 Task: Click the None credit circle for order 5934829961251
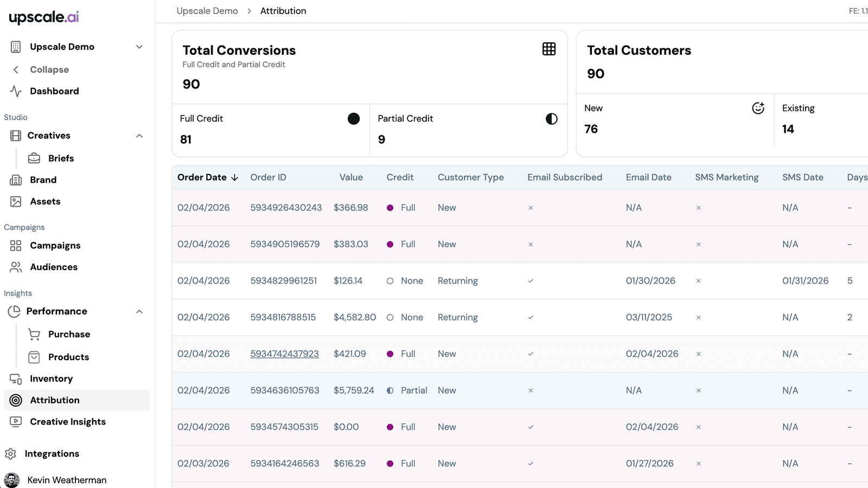click(x=390, y=281)
